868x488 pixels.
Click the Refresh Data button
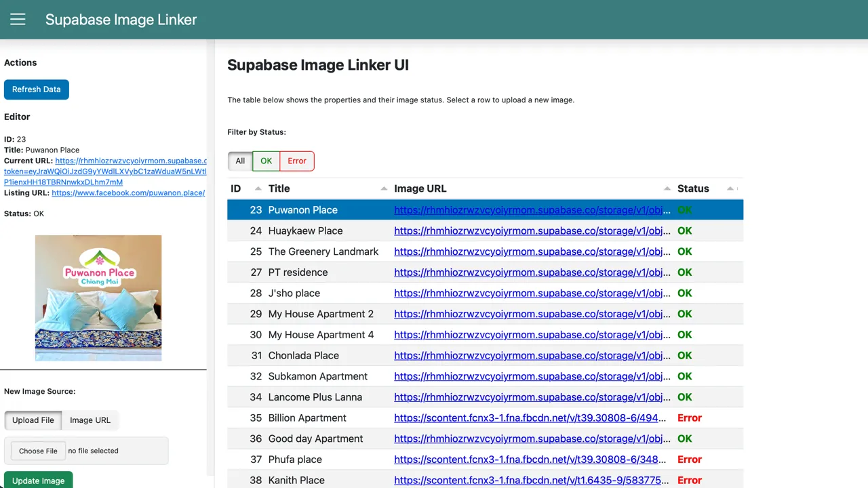pyautogui.click(x=36, y=89)
